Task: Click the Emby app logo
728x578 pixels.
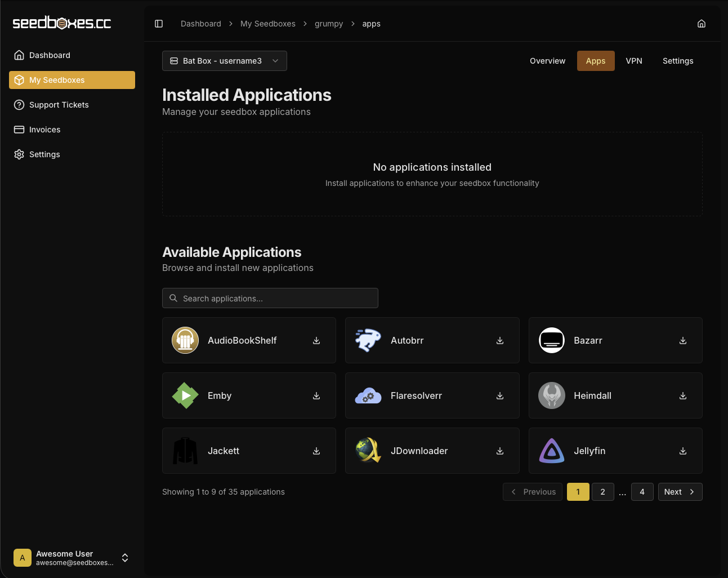Action: point(185,396)
